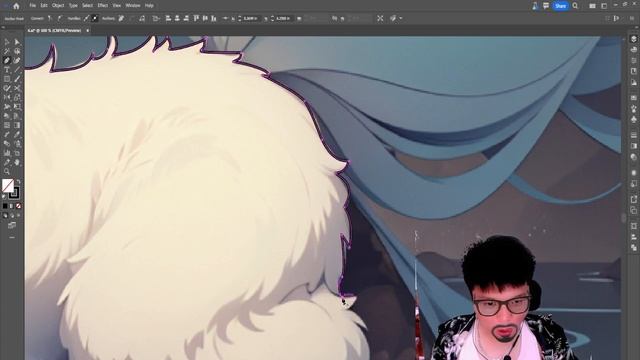Select the Scale tool
The width and height of the screenshot is (640, 360).
pos(17,98)
